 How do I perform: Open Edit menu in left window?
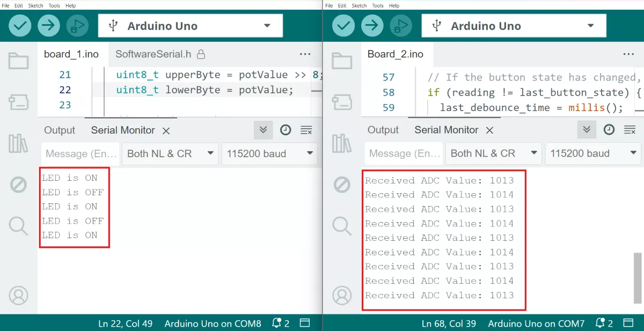[19, 5]
